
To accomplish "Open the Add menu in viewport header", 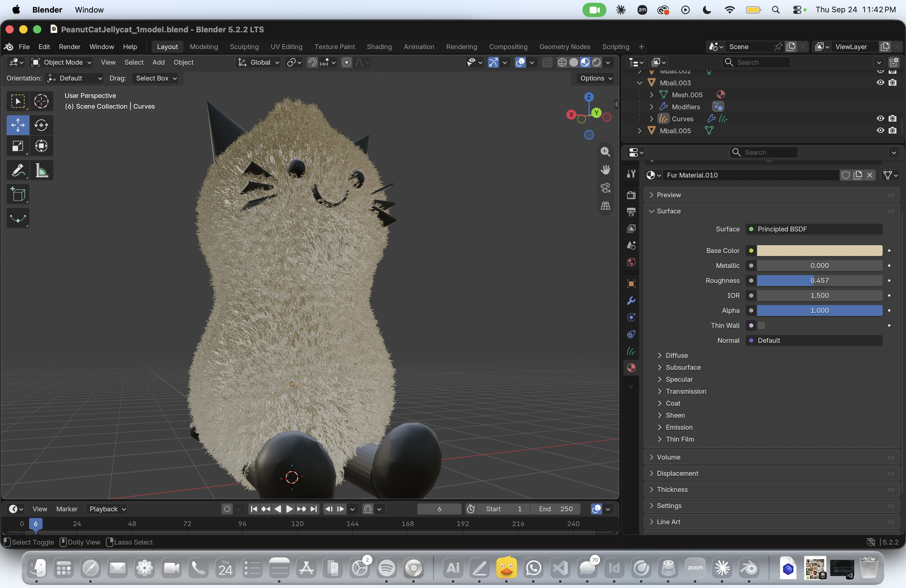I will 158,62.
